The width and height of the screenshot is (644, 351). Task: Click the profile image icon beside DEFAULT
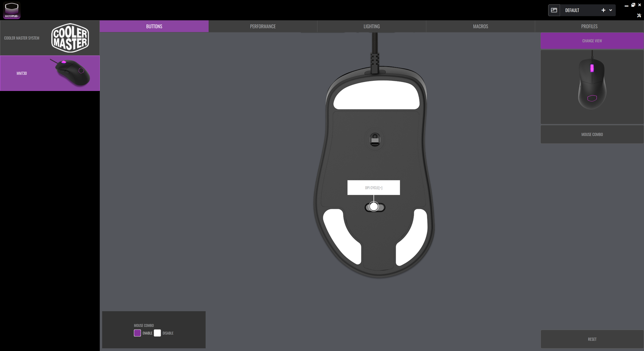point(554,10)
